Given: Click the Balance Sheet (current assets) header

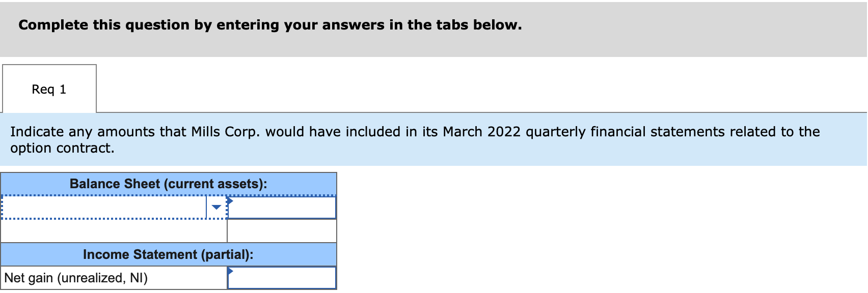Looking at the screenshot, I should [x=169, y=184].
